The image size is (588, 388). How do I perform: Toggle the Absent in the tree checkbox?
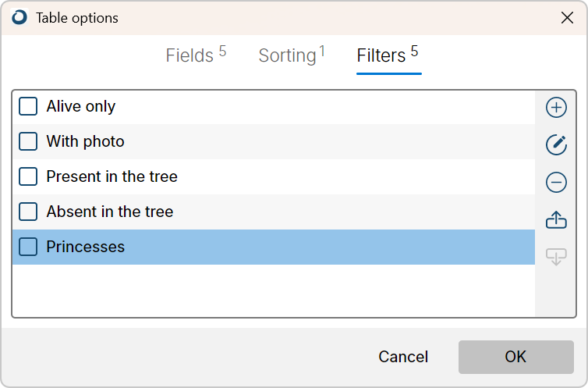point(28,212)
